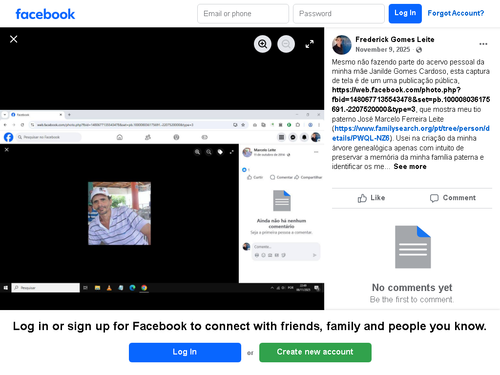500x375 pixels.
Task: Open the familysearch.org tree link
Action: coord(411,133)
